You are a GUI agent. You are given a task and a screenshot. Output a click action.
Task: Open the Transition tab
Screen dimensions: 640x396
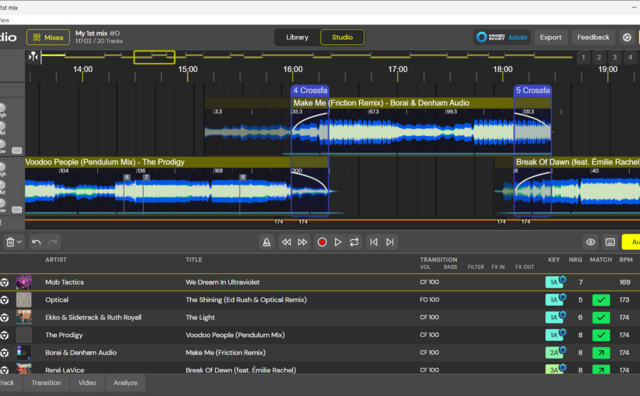pyautogui.click(x=46, y=383)
